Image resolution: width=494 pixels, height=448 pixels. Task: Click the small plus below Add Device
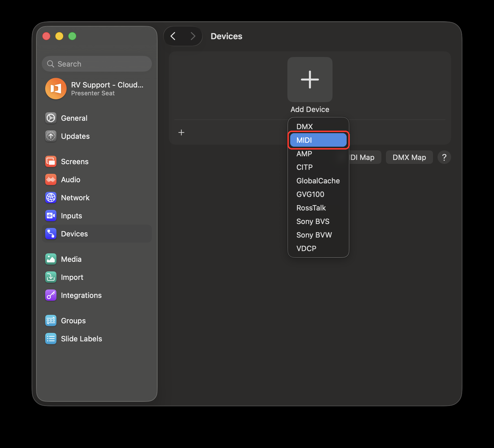(181, 132)
